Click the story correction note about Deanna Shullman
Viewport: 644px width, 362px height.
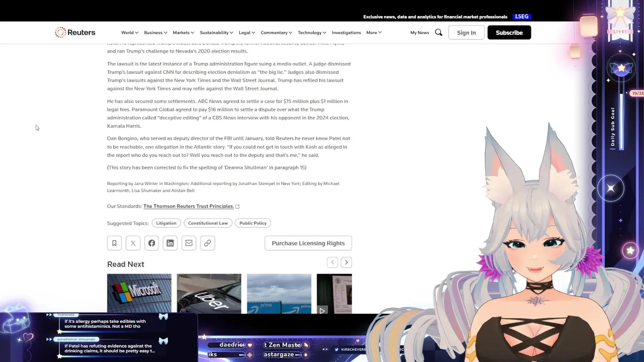207,167
